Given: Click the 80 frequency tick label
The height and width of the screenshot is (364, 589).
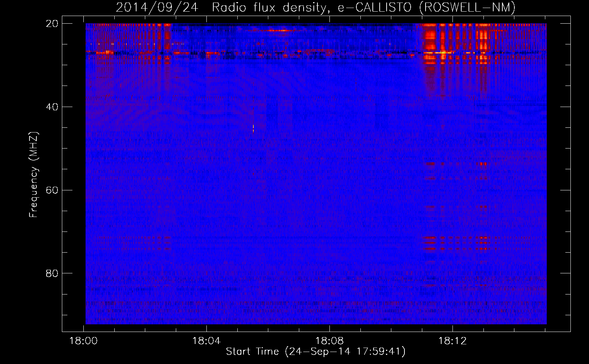Looking at the screenshot, I should (52, 273).
